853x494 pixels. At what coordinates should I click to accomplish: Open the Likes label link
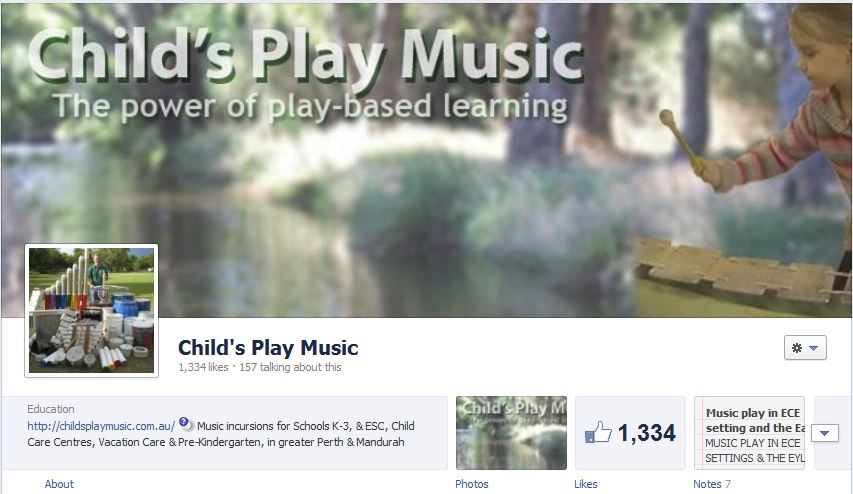585,484
